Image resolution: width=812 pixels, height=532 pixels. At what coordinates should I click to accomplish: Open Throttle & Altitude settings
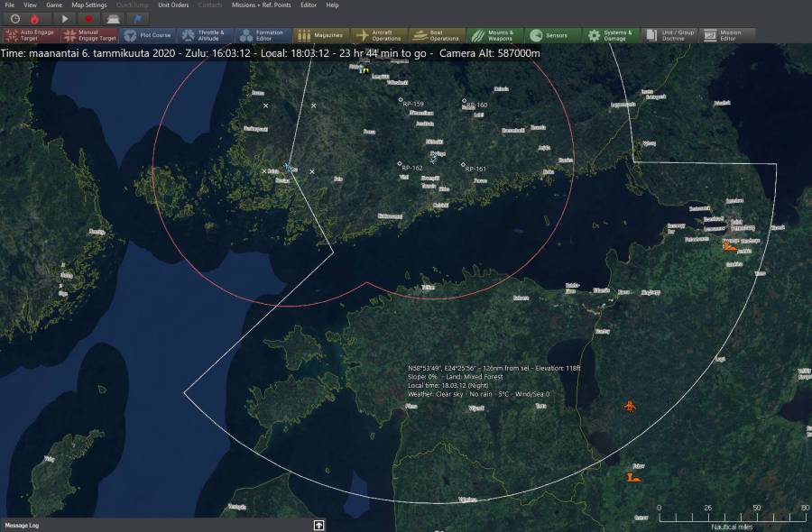pyautogui.click(x=205, y=35)
